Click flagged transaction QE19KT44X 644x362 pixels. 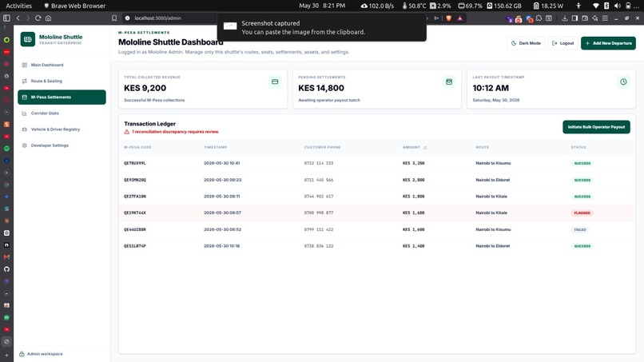135,213
